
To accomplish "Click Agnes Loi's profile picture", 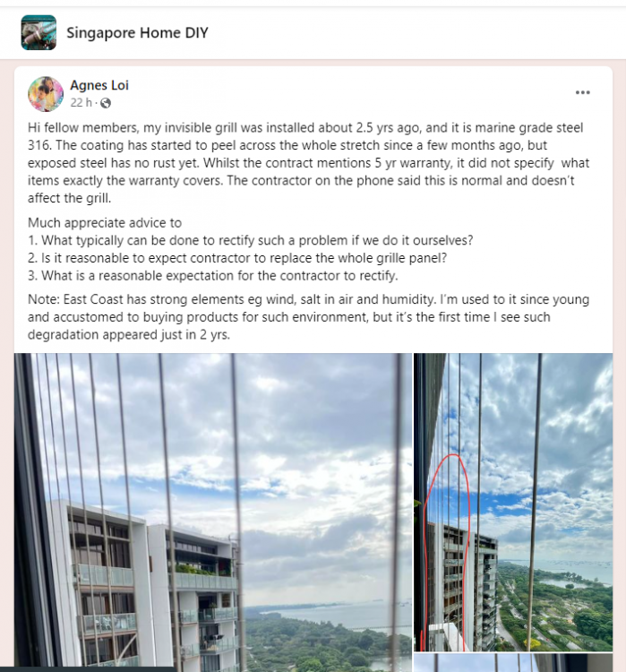I will click(x=46, y=94).
